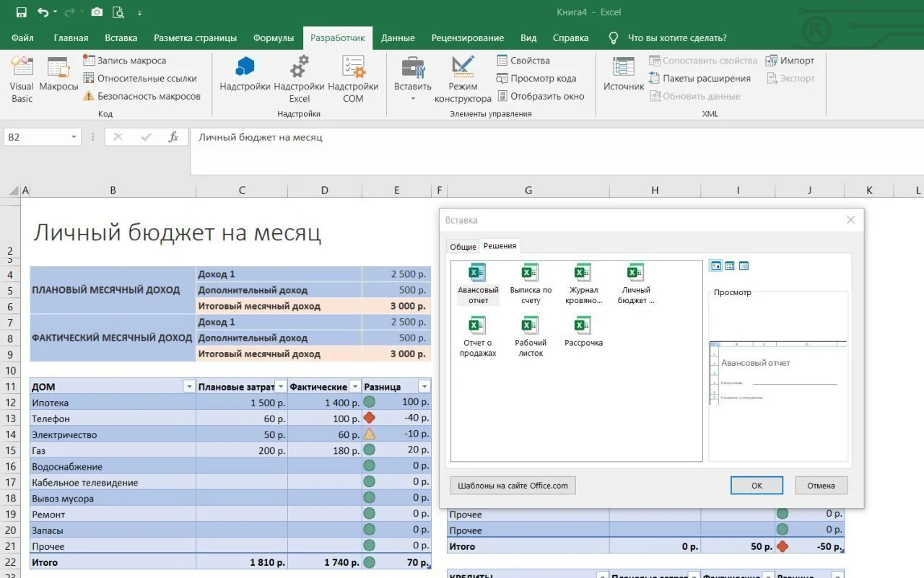Choose the Личный бюджет template
924x578 pixels.
click(636, 284)
